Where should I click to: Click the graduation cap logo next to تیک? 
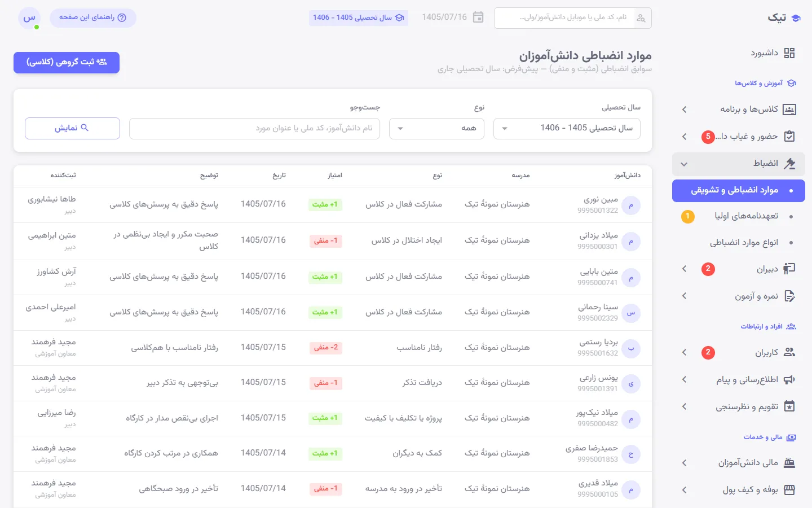point(796,18)
